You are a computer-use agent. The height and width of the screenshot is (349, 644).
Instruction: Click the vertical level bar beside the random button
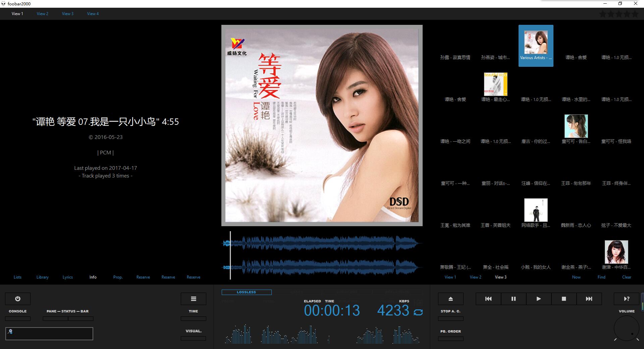click(642, 302)
